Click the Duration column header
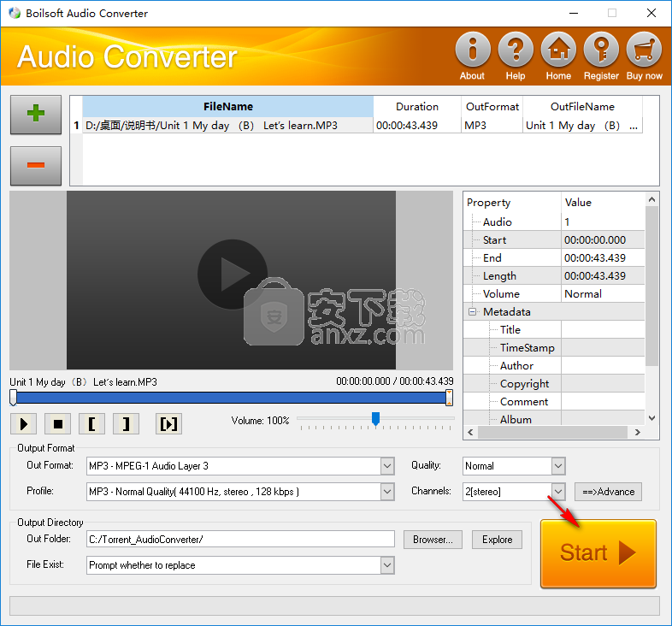Image resolution: width=672 pixels, height=626 pixels. (x=417, y=106)
